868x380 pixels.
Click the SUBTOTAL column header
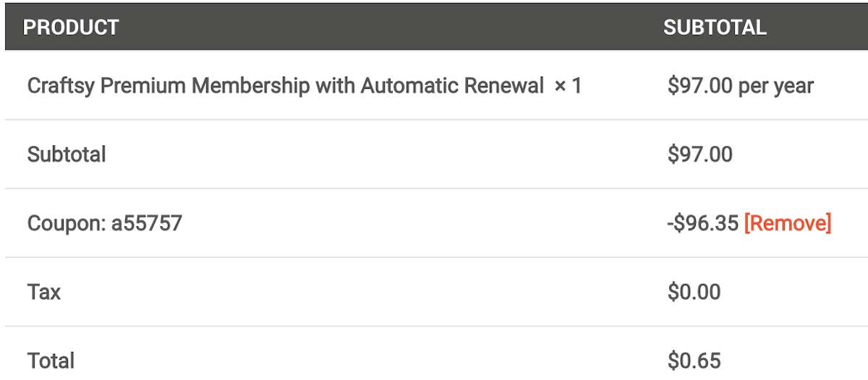715,27
